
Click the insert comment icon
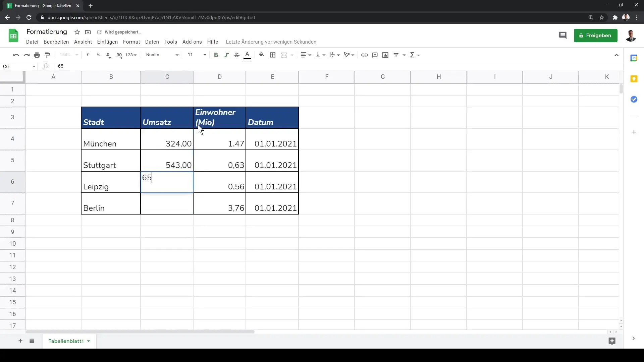pyautogui.click(x=375, y=55)
